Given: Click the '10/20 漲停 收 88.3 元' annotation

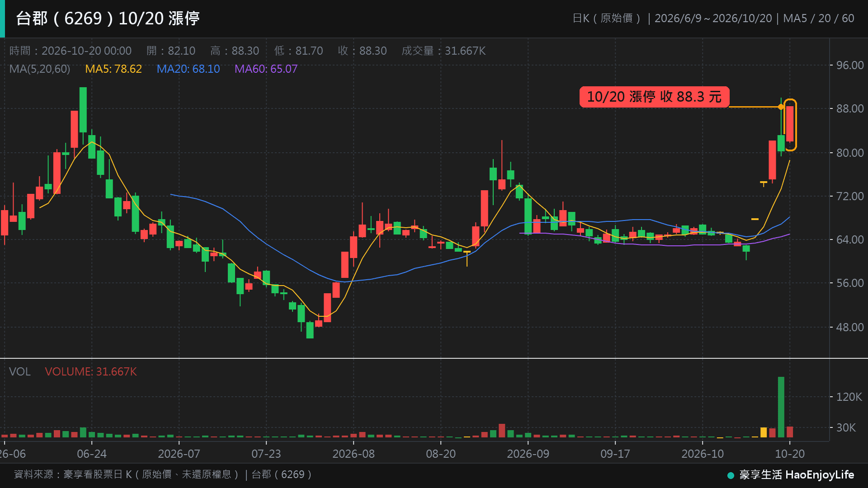Looking at the screenshot, I should pyautogui.click(x=654, y=97).
